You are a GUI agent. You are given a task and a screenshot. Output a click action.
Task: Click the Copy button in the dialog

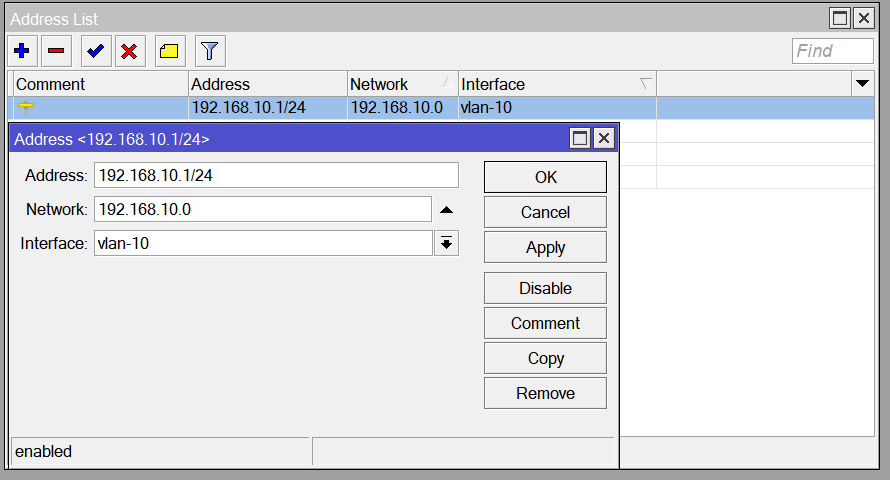coord(545,358)
